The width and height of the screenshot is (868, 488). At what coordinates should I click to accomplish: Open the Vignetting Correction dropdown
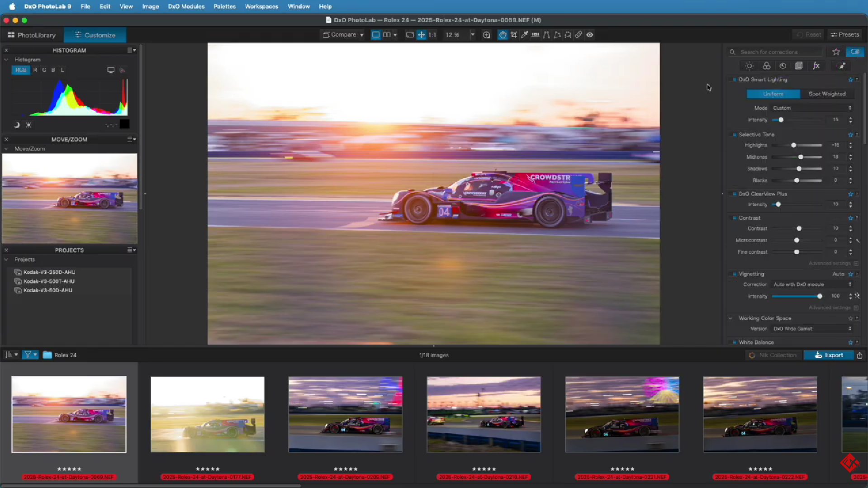(x=812, y=284)
